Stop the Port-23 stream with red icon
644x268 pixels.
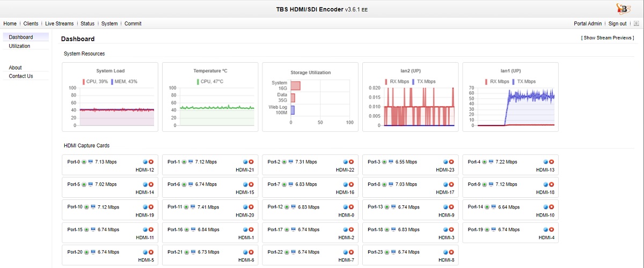tap(451, 252)
